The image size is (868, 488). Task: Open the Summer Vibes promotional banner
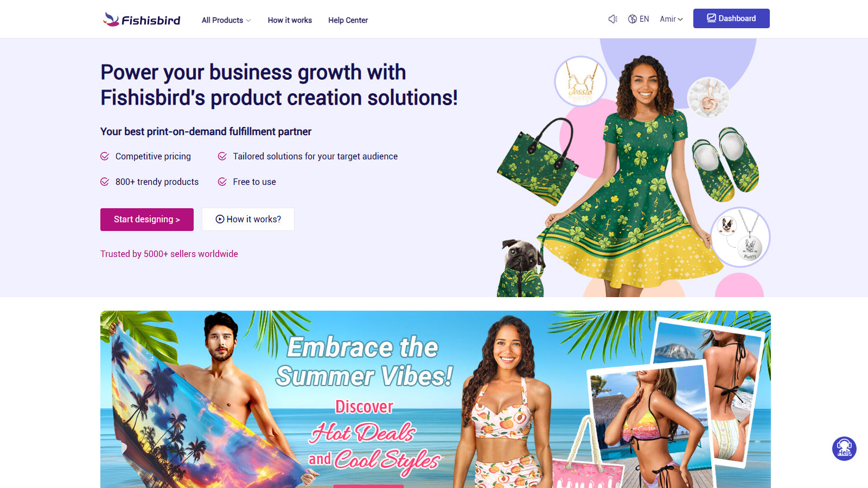point(436,399)
